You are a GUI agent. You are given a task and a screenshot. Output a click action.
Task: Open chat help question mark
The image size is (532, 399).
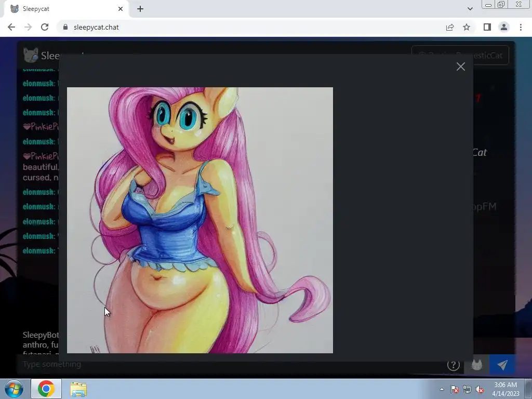click(453, 365)
